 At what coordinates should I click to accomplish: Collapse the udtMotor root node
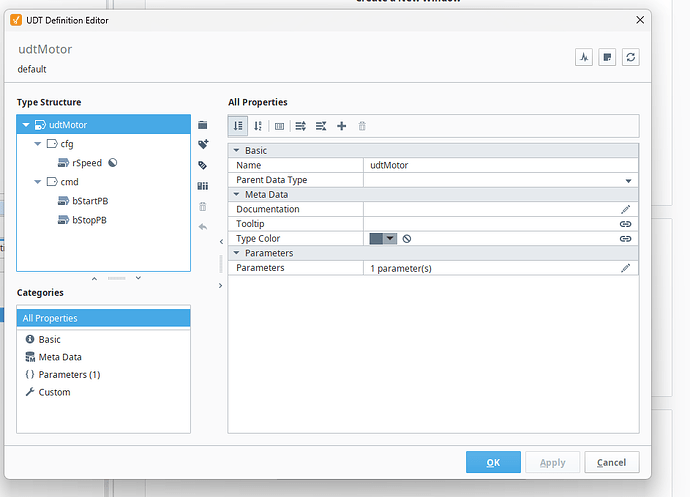(x=26, y=125)
